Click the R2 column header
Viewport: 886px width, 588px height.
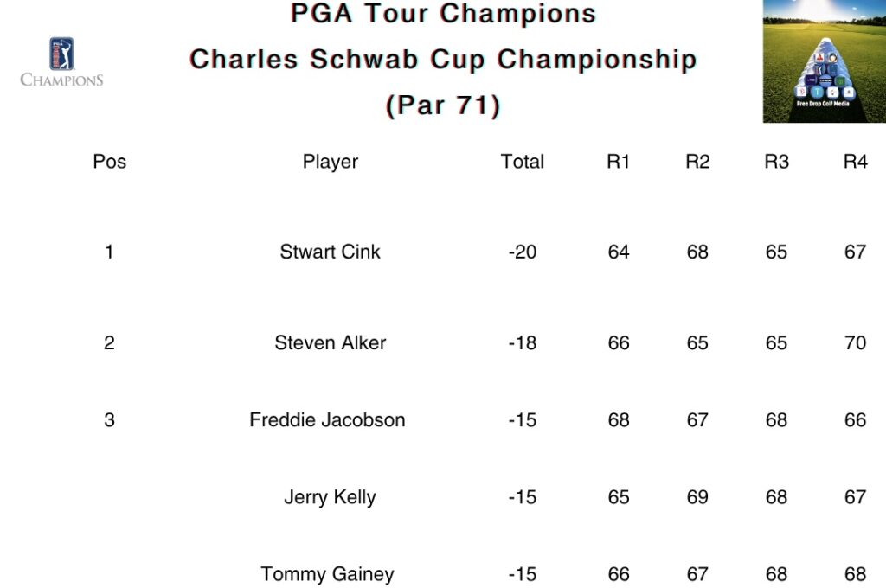697,162
